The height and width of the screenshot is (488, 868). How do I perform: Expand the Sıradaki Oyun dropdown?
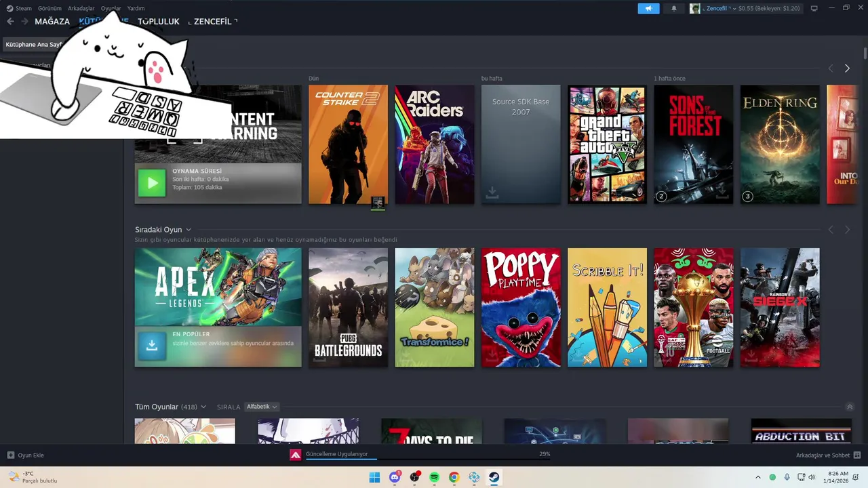coord(189,230)
